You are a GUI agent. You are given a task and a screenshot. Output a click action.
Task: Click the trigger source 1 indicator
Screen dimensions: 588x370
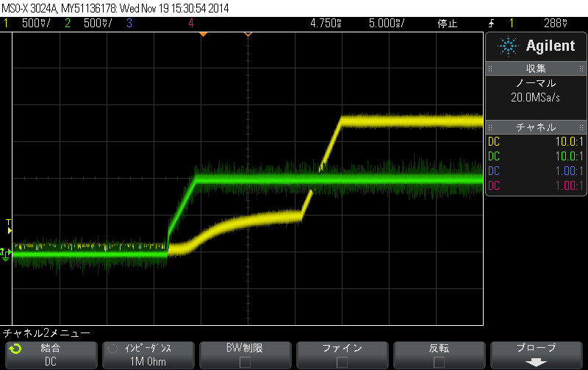(x=511, y=24)
